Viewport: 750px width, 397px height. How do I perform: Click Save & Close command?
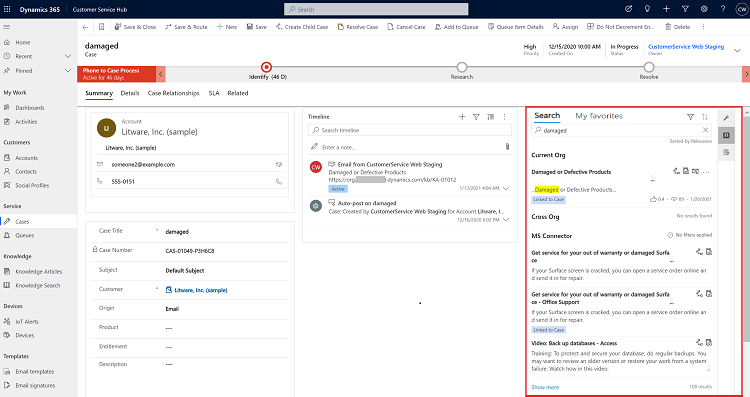(135, 27)
